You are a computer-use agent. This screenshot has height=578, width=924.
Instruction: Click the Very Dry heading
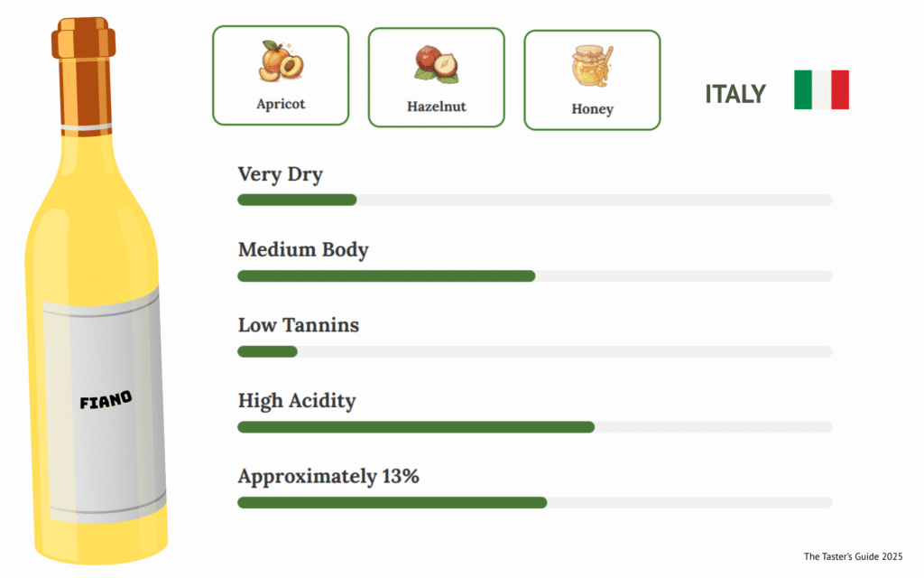[280, 174]
